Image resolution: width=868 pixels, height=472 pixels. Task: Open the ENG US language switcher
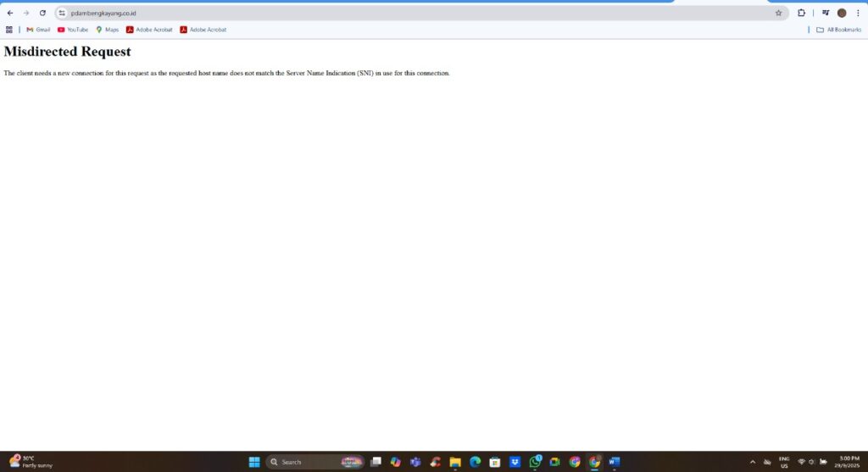click(x=784, y=462)
